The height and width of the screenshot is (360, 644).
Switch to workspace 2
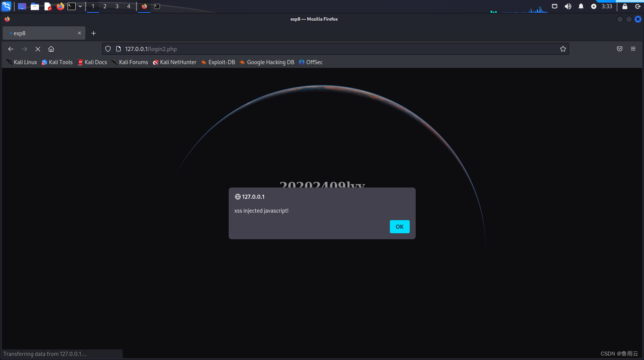click(105, 6)
